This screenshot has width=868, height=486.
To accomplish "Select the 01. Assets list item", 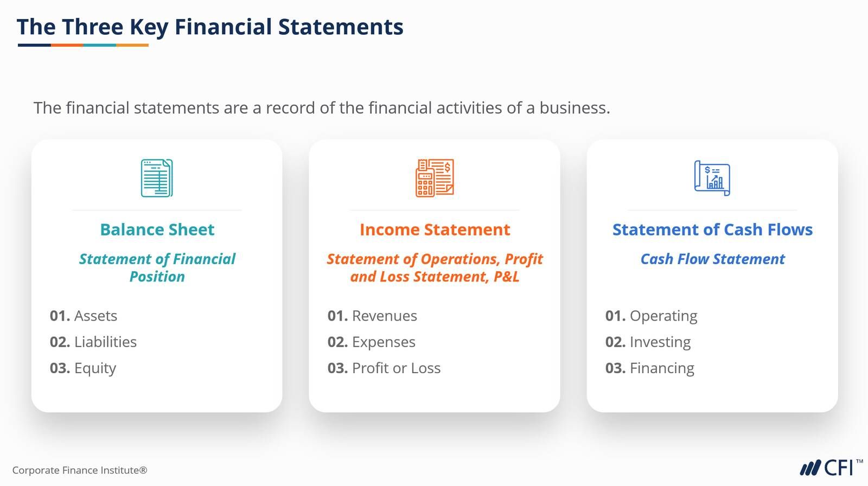I will (84, 316).
